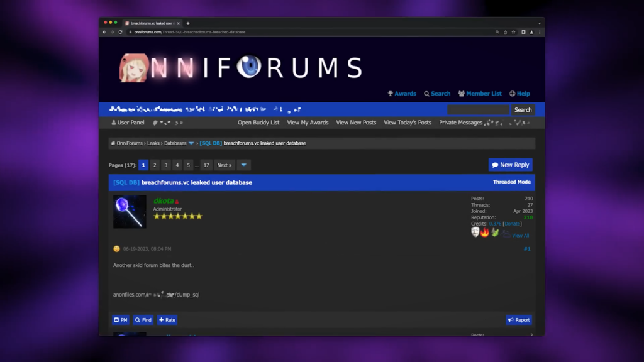Click dkota's lollipop avatar thumbnail
The height and width of the screenshot is (362, 644).
click(x=130, y=212)
